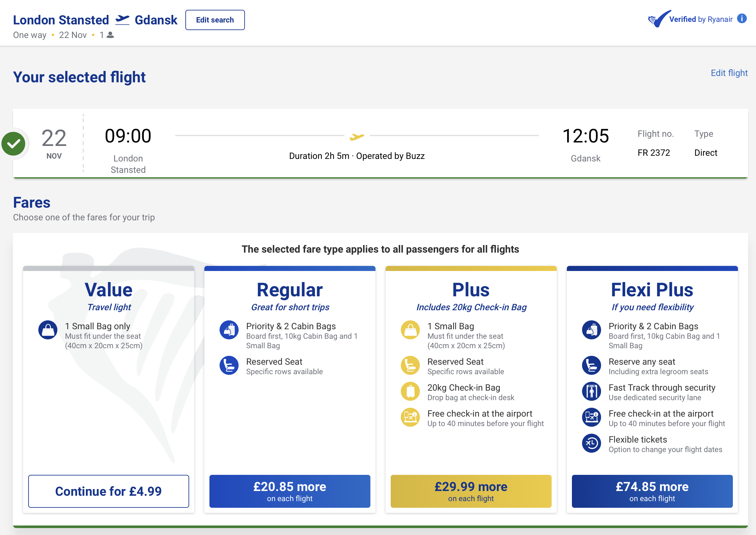756x535 pixels.
Task: Continue with Value fare for £4.99
Action: (x=108, y=491)
